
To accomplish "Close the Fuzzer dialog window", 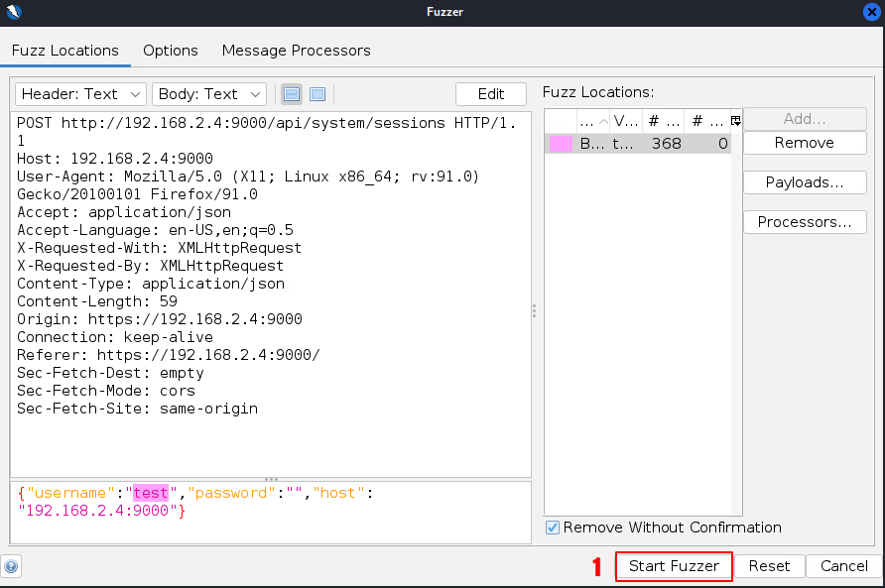I will pos(872,12).
